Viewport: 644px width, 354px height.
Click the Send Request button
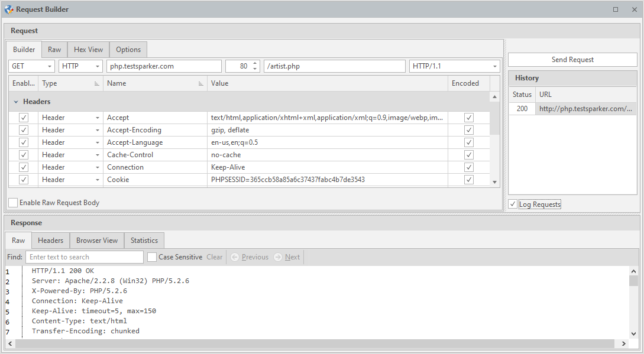tap(572, 59)
